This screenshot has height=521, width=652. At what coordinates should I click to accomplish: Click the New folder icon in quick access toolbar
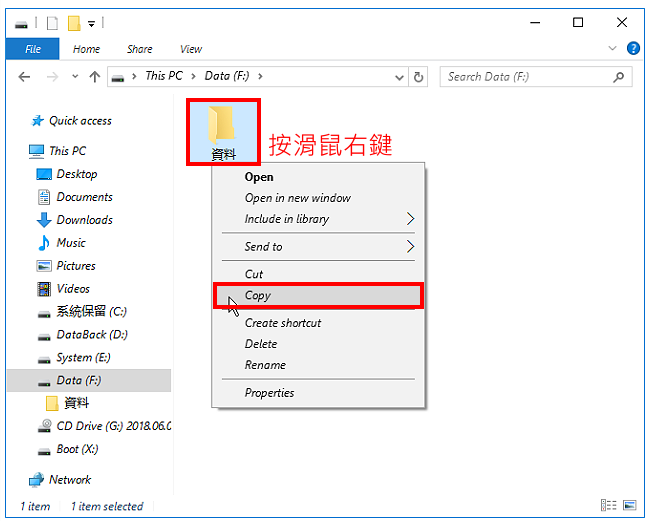(x=74, y=23)
